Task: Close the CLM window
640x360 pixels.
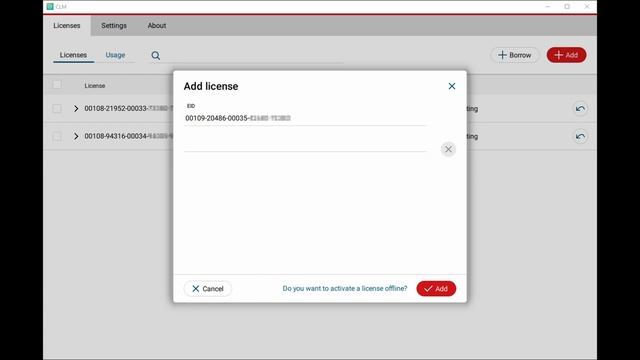Action: 587,7
